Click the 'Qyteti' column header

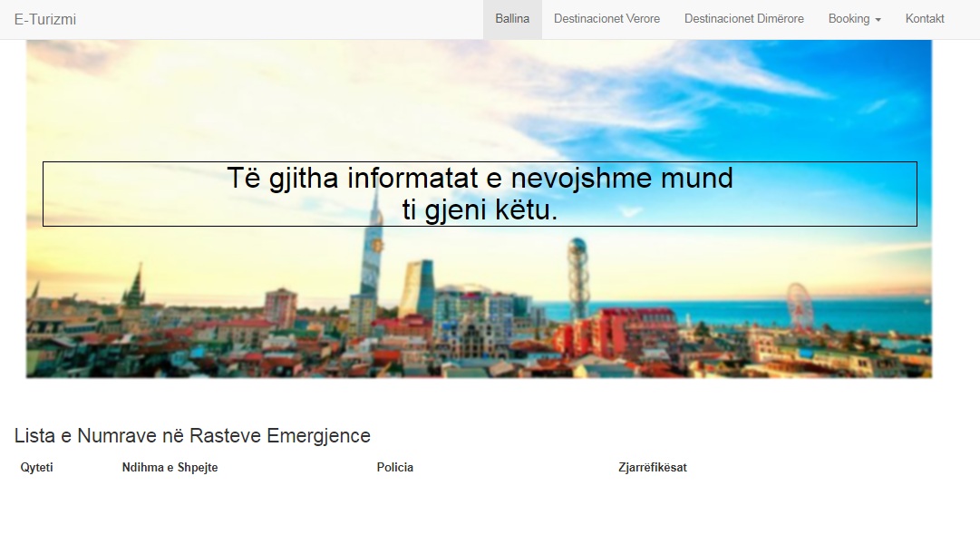click(37, 468)
